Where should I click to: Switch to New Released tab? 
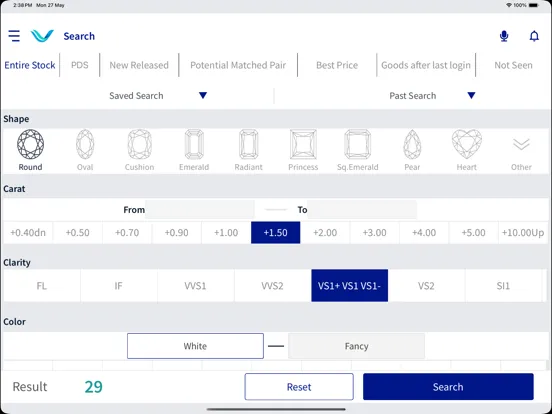pyautogui.click(x=139, y=65)
